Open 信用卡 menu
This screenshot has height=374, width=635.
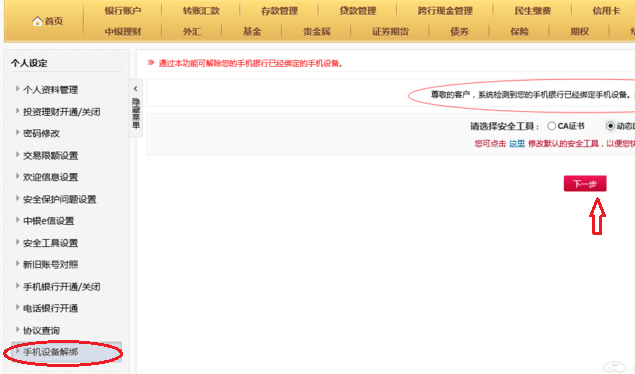pyautogui.click(x=606, y=11)
